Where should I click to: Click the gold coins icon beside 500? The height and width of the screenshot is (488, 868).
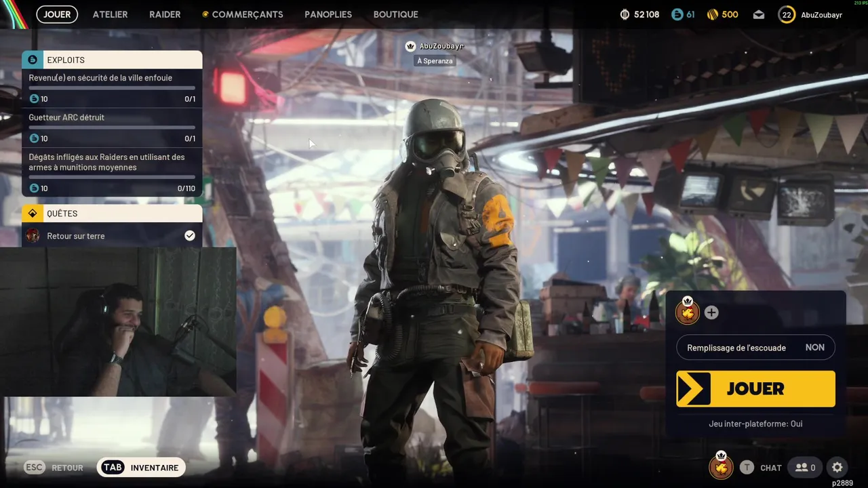pyautogui.click(x=713, y=14)
